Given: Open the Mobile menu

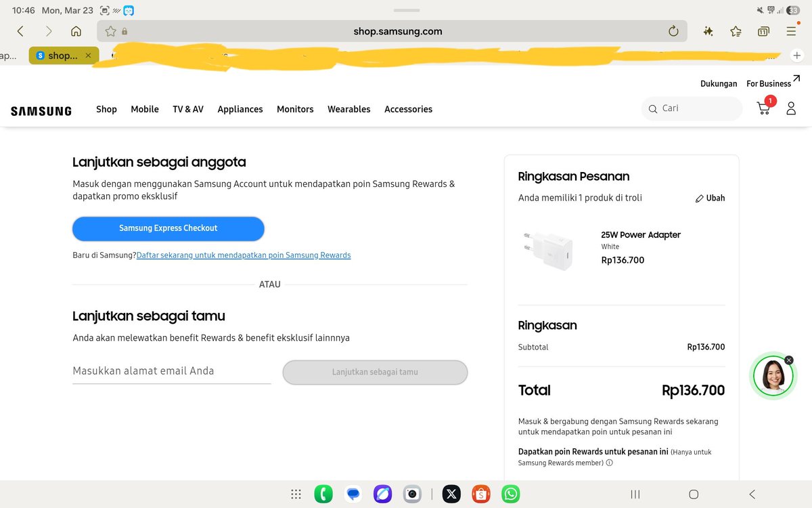Looking at the screenshot, I should [145, 109].
